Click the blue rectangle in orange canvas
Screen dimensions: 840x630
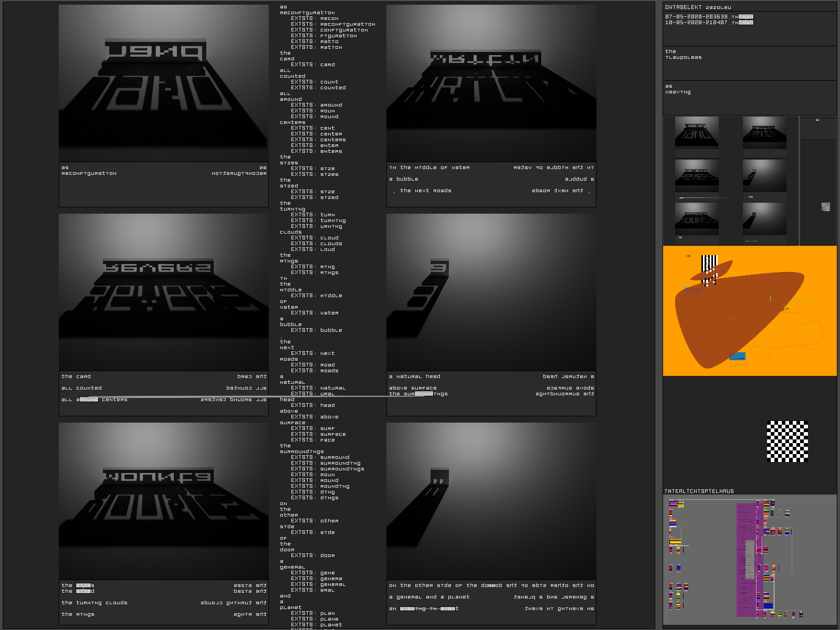coord(738,356)
